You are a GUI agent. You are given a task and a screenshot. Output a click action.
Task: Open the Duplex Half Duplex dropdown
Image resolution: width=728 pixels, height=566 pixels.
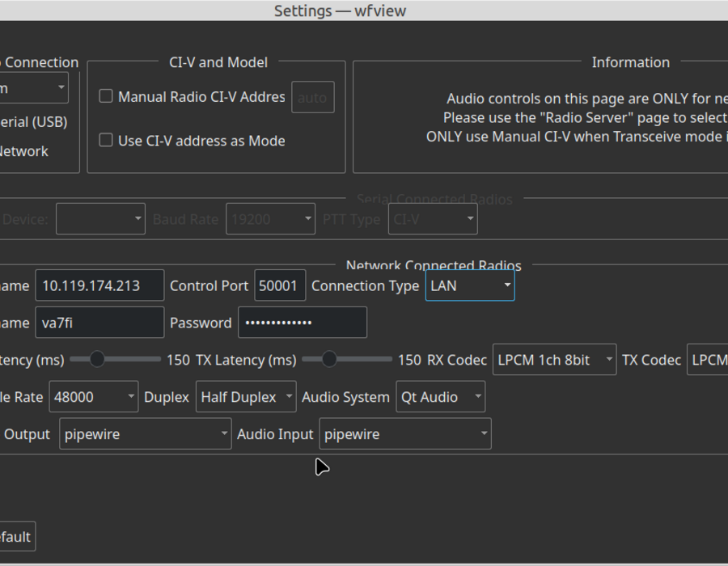[246, 397]
